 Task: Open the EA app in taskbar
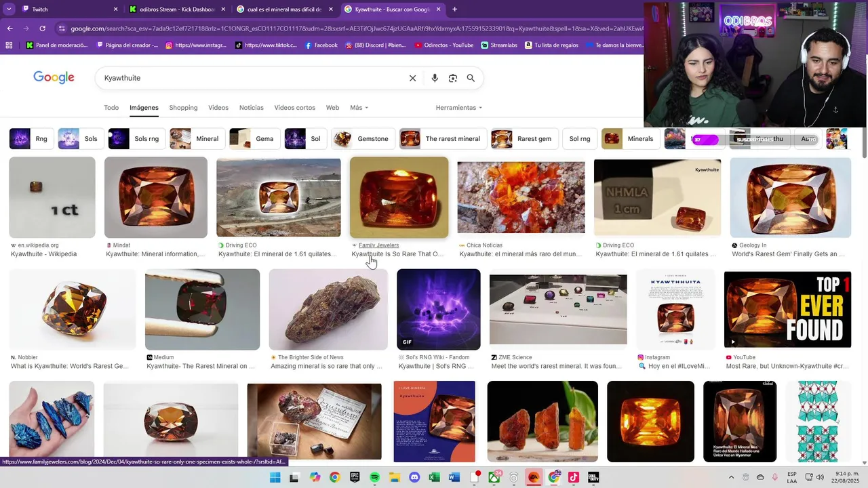534,478
